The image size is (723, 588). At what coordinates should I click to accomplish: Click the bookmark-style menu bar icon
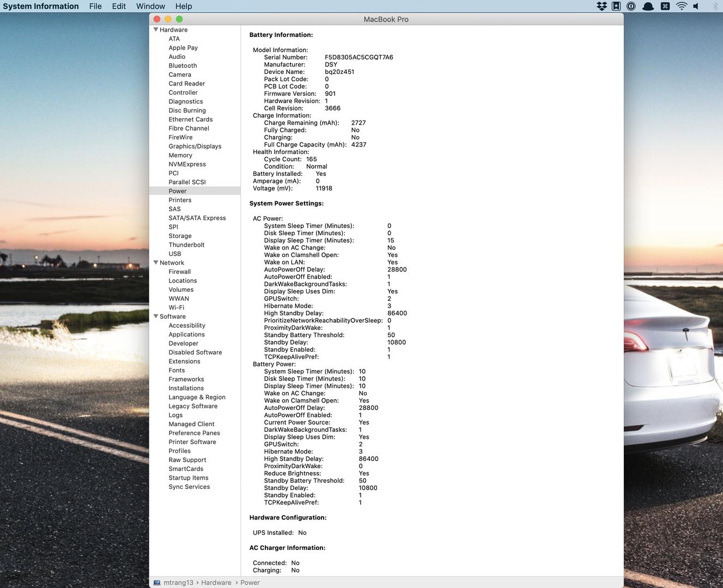click(616, 6)
